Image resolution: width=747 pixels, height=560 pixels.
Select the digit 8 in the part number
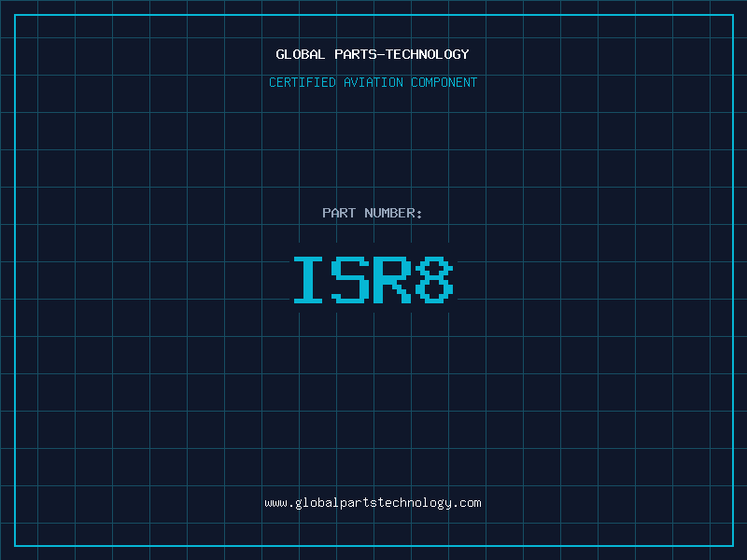coord(434,280)
